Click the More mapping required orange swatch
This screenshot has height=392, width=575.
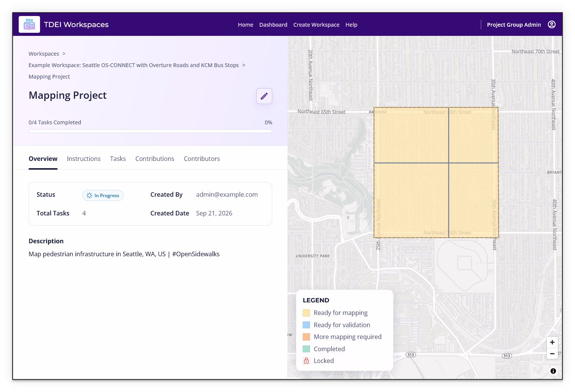(306, 337)
